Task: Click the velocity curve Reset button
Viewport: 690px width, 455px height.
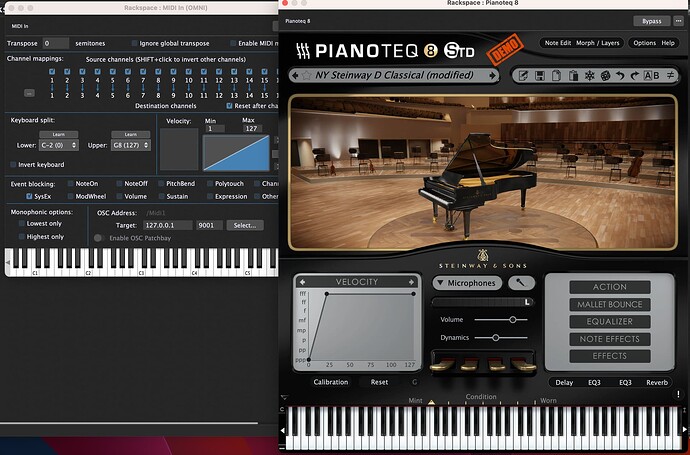Action: point(379,382)
